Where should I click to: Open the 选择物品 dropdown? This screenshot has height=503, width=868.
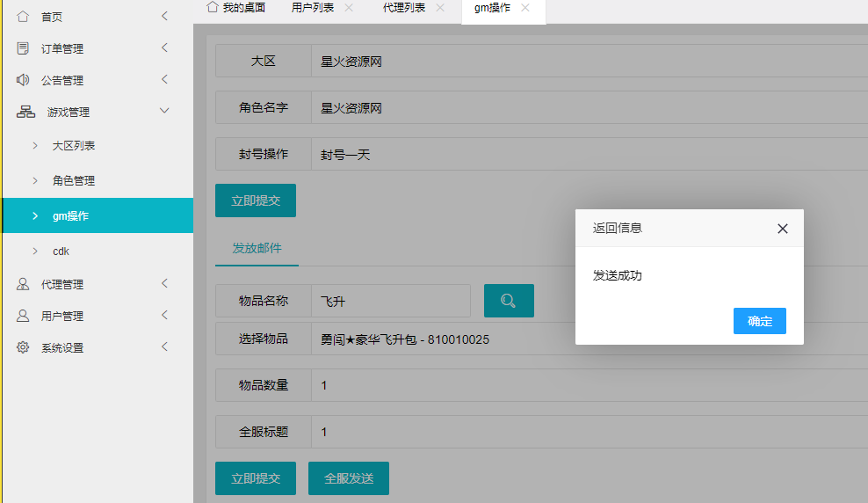click(590, 339)
